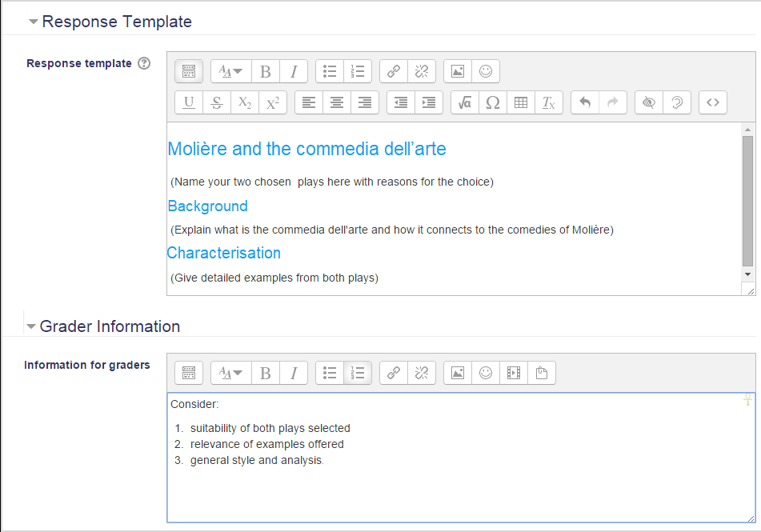Image resolution: width=761 pixels, height=532 pixels.
Task: Open the accessibility checker eye icon
Action: (x=649, y=102)
